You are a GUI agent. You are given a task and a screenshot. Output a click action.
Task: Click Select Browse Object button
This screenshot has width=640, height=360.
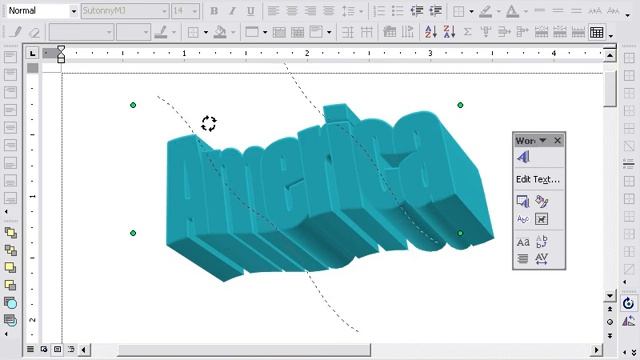click(x=610, y=322)
